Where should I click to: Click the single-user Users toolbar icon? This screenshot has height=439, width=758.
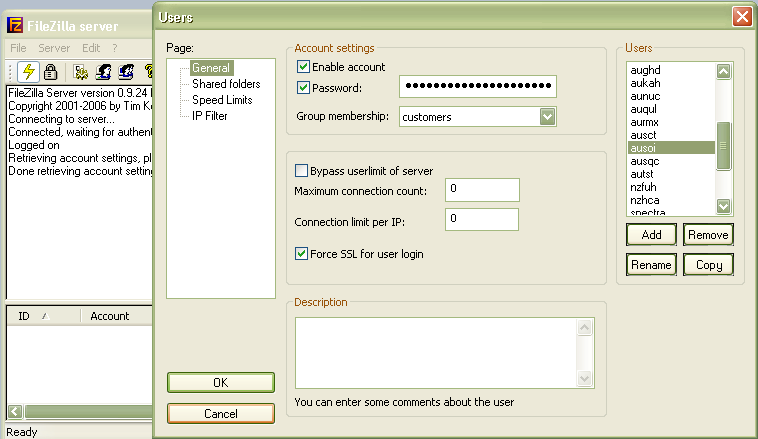coord(103,72)
